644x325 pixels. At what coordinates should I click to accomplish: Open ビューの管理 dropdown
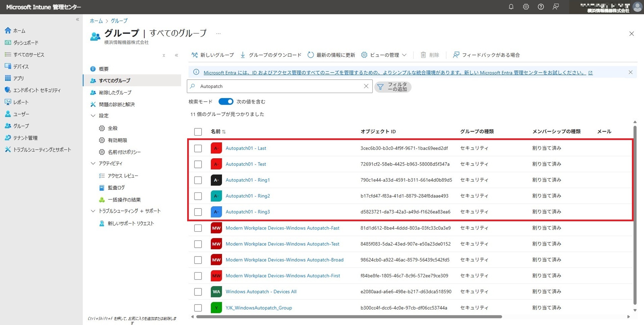click(x=384, y=55)
